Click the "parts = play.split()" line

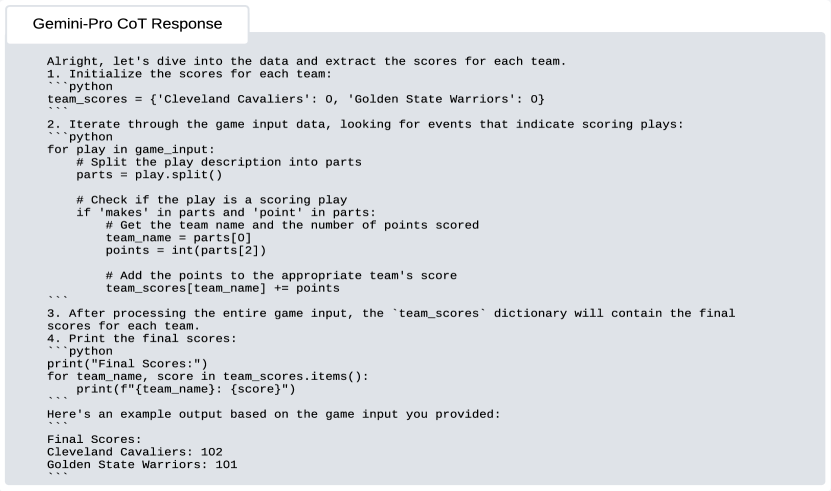point(149,175)
